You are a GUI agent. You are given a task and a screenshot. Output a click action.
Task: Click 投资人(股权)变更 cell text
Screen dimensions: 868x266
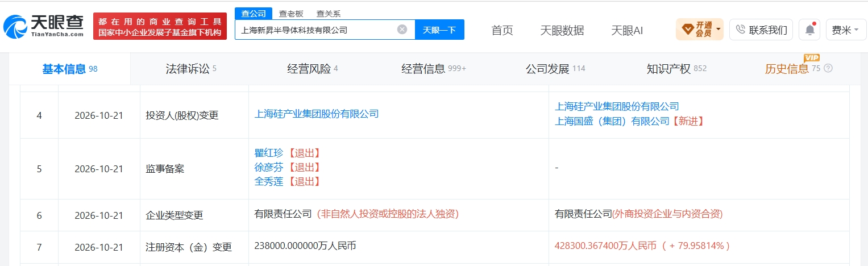(x=182, y=115)
